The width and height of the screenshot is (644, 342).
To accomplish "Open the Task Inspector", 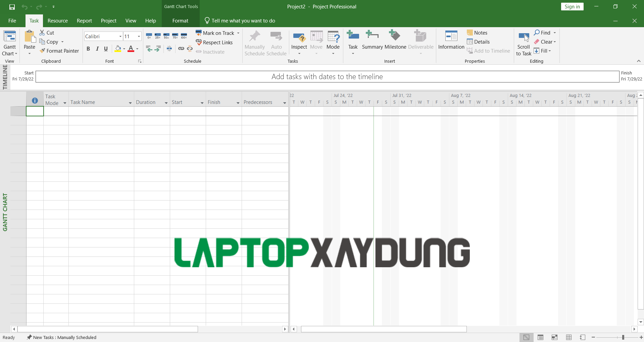I will pos(299,40).
